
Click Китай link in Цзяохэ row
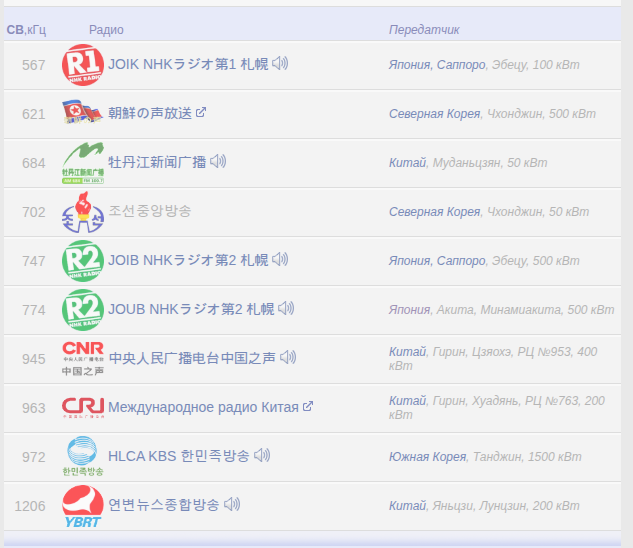(x=407, y=352)
